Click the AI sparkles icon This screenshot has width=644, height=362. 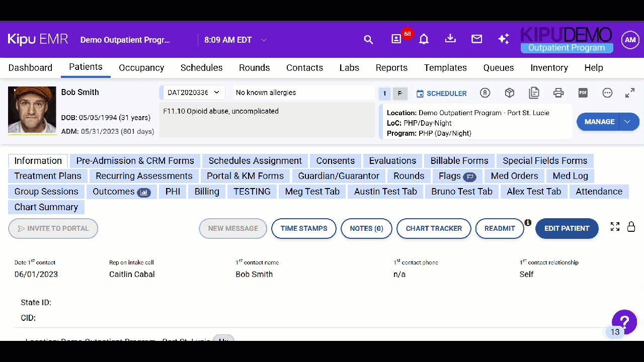pyautogui.click(x=503, y=39)
